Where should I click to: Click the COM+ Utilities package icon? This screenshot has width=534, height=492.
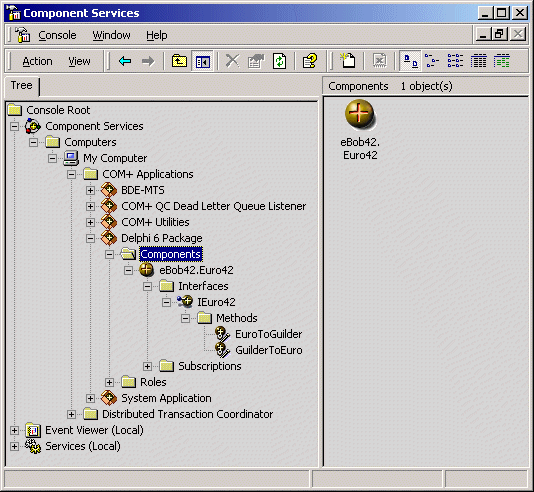coord(109,222)
